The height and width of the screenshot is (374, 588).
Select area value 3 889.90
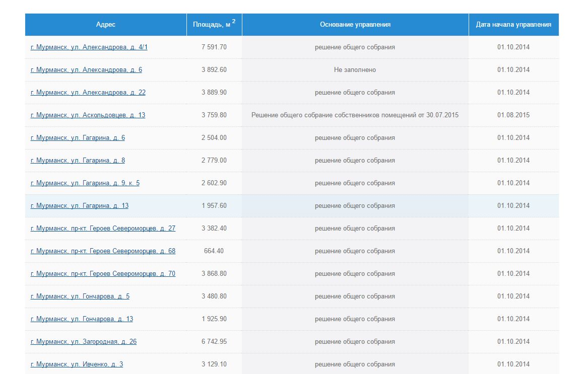[214, 93]
